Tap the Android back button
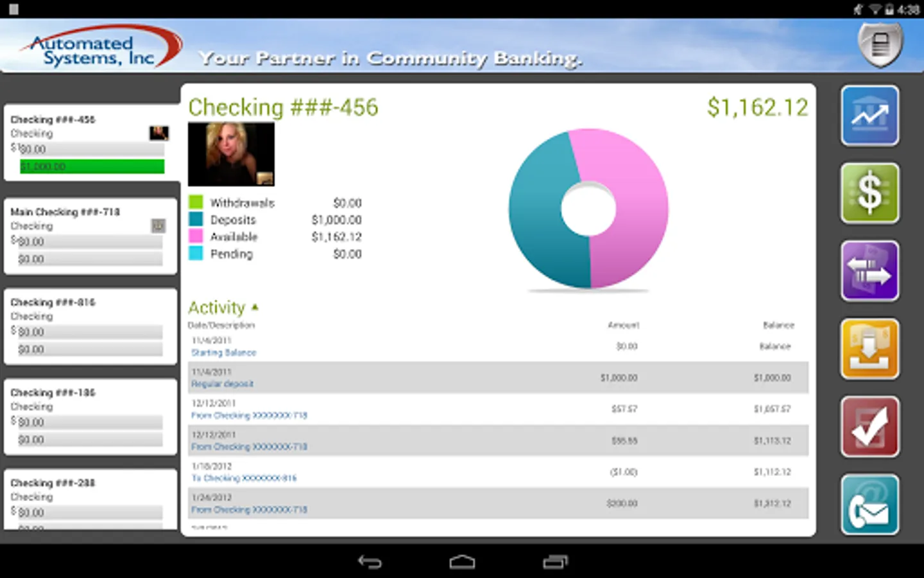The width and height of the screenshot is (924, 578). coord(370,562)
